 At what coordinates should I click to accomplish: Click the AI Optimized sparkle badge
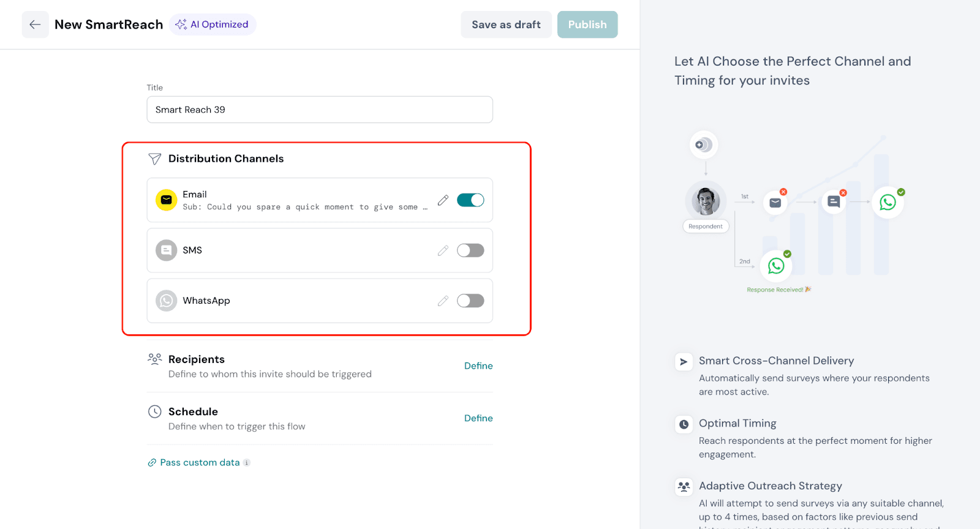pos(213,24)
